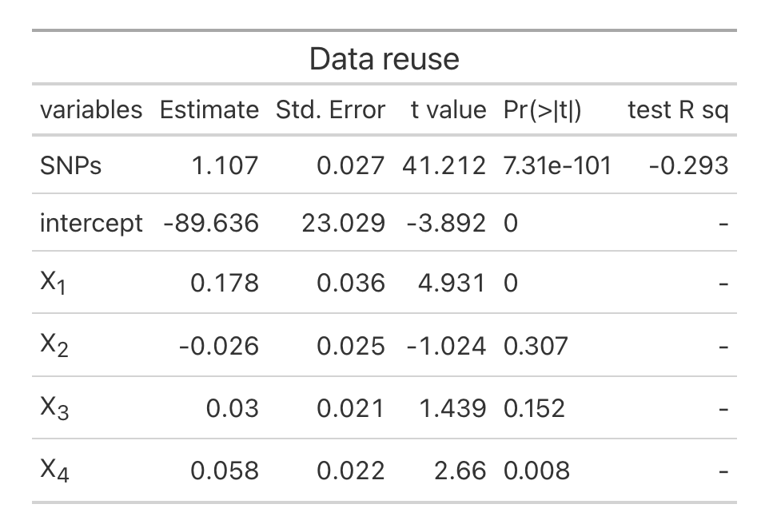Click the "Data reuse" table title
Viewport: 769px width, 532px height.
click(384, 59)
